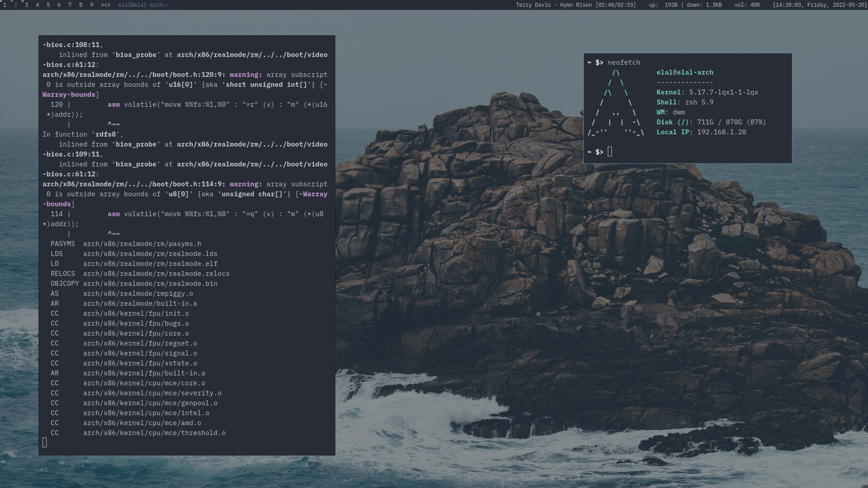Click the CC mce/genpool.o line
The width and height of the screenshot is (868, 488).
[134, 403]
